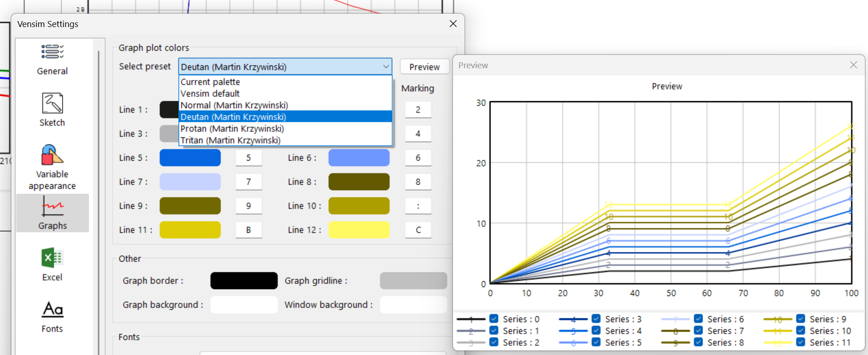This screenshot has width=868, height=355.
Task: Collapse the Select preset dropdown arrow
Action: coord(386,67)
